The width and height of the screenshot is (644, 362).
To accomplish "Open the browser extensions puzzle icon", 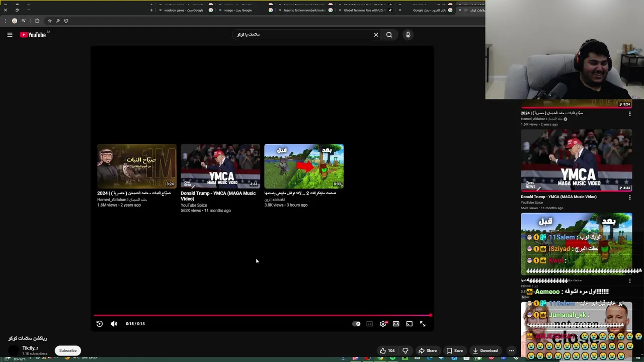I will click(x=37, y=21).
